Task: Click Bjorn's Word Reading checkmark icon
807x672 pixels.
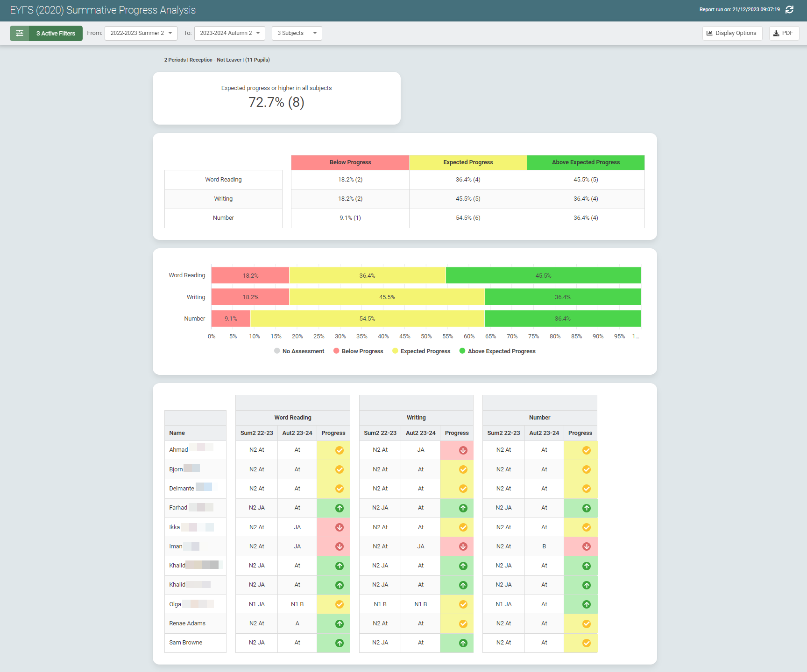Action: (340, 469)
